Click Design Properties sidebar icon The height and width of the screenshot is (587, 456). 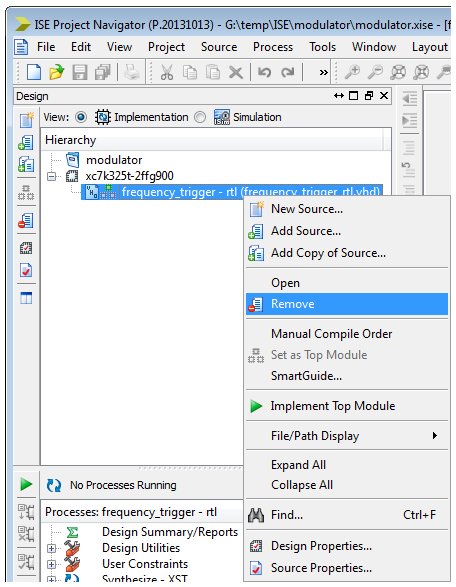click(x=26, y=248)
